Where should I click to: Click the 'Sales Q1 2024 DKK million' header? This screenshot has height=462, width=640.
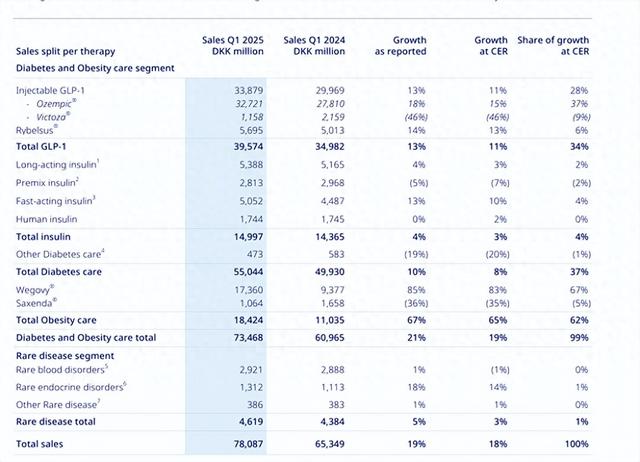308,45
